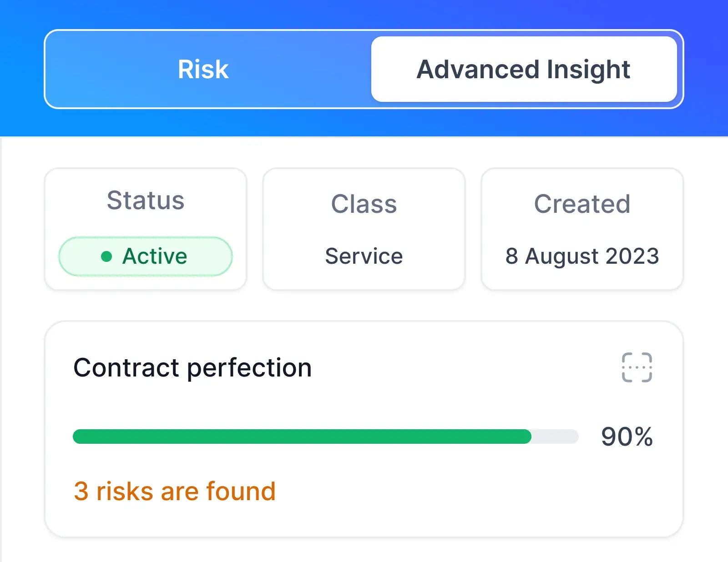Click the scan frame icon in Contract perfection
Screen dimensions: 728x562
pos(637,367)
